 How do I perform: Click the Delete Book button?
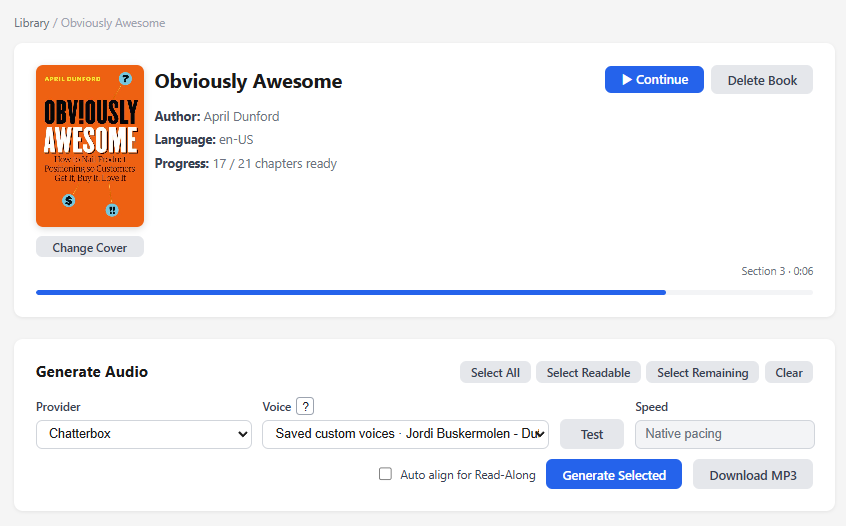762,80
